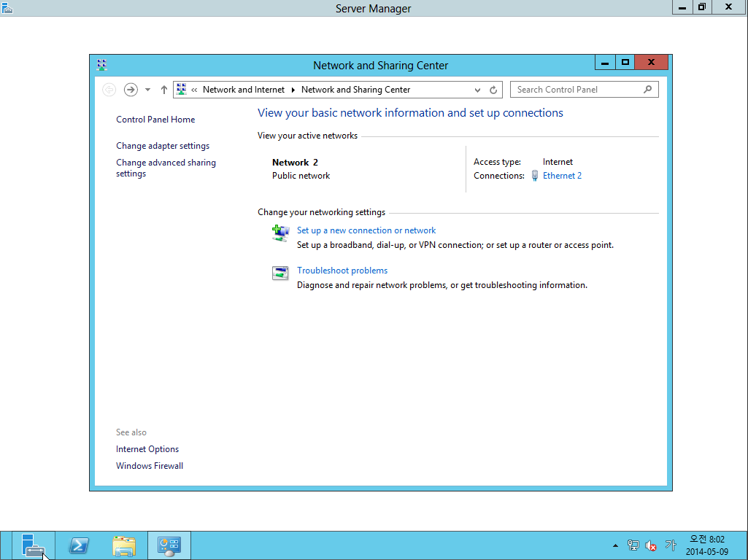Image resolution: width=748 pixels, height=560 pixels.
Task: Click the Access type Internet value
Action: (558, 162)
